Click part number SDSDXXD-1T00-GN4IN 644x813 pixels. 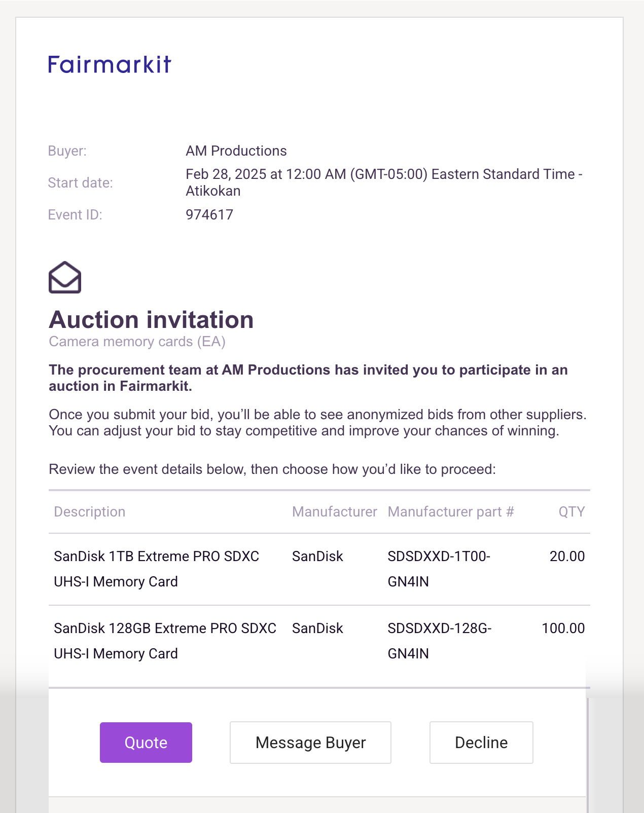point(439,569)
